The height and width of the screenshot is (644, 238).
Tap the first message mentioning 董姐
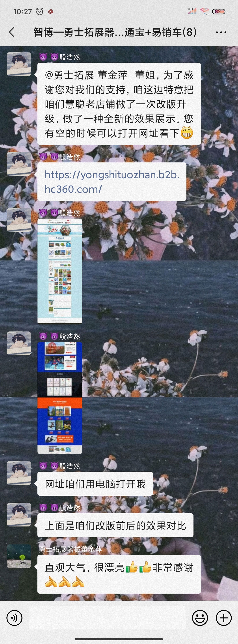[x=119, y=104]
